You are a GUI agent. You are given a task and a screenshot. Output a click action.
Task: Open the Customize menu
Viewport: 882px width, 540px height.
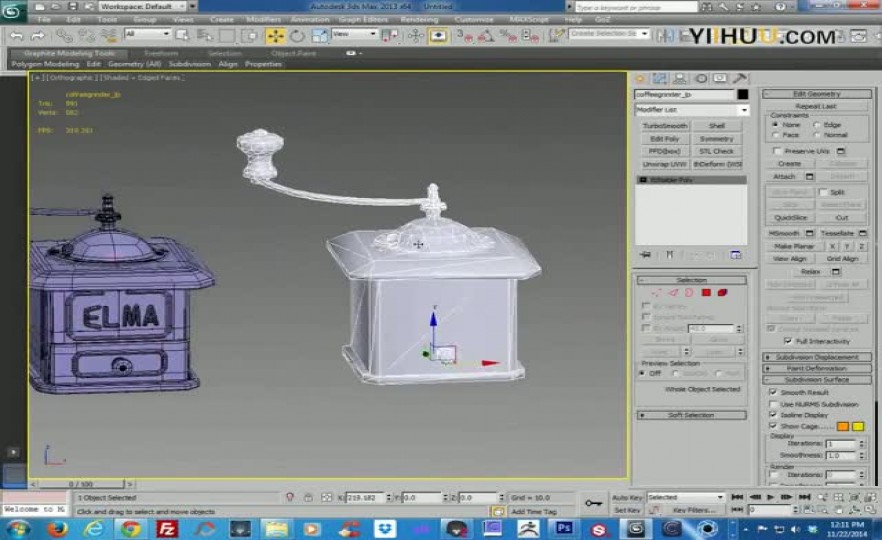click(x=474, y=19)
